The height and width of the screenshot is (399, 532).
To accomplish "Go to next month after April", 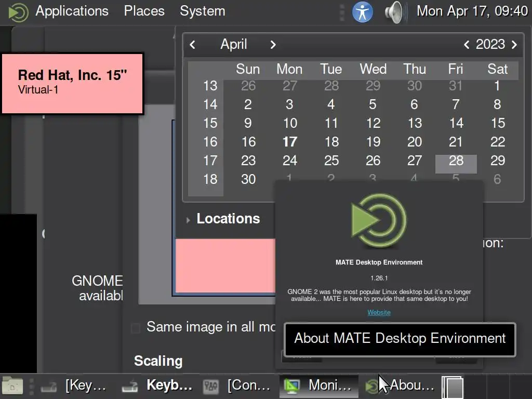I will 273,45.
